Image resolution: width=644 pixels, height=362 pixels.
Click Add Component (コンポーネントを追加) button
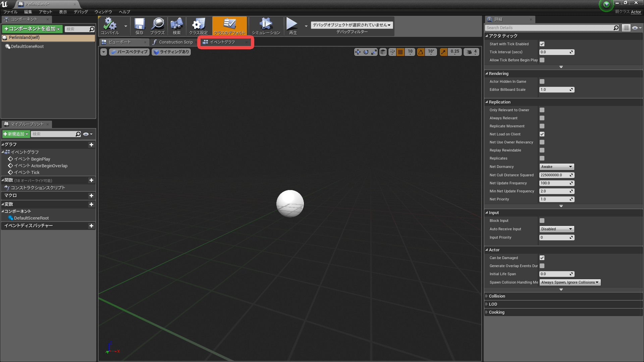32,29
